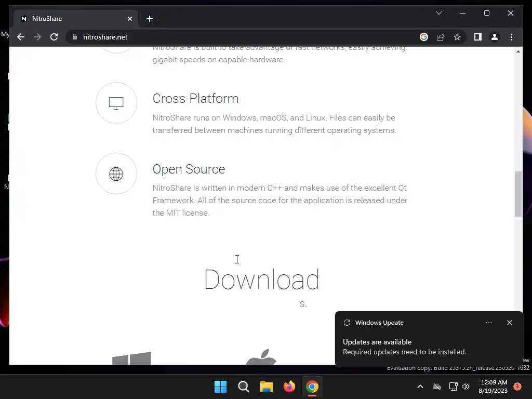Click the large Download heading
The image size is (532, 399).
tap(262, 280)
